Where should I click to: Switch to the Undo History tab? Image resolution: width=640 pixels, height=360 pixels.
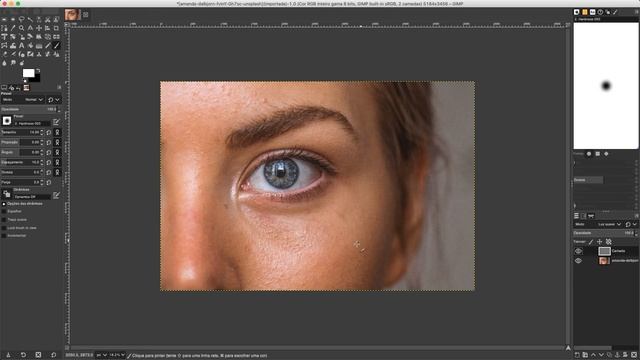pos(18,89)
